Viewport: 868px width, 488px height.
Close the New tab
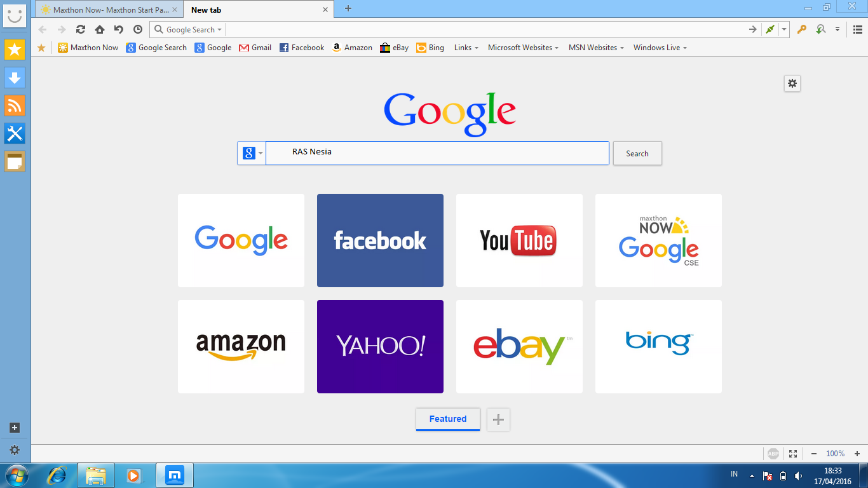326,10
